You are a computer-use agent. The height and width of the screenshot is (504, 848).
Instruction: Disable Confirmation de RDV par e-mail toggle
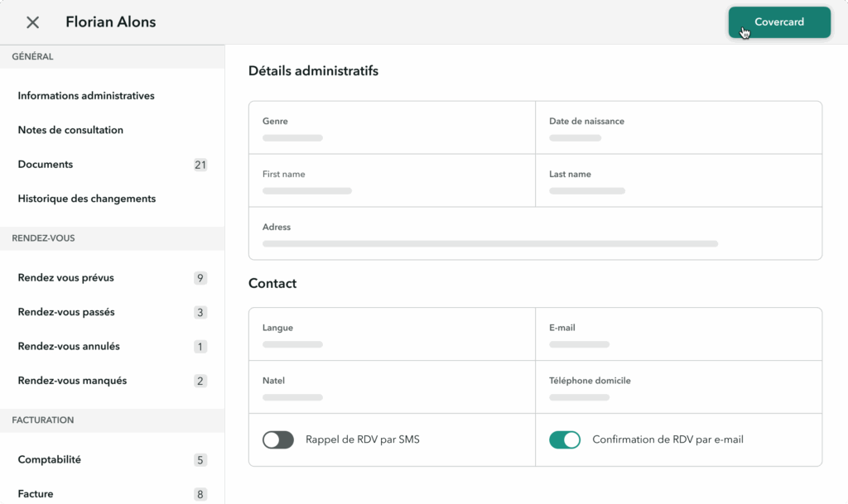[x=565, y=439]
